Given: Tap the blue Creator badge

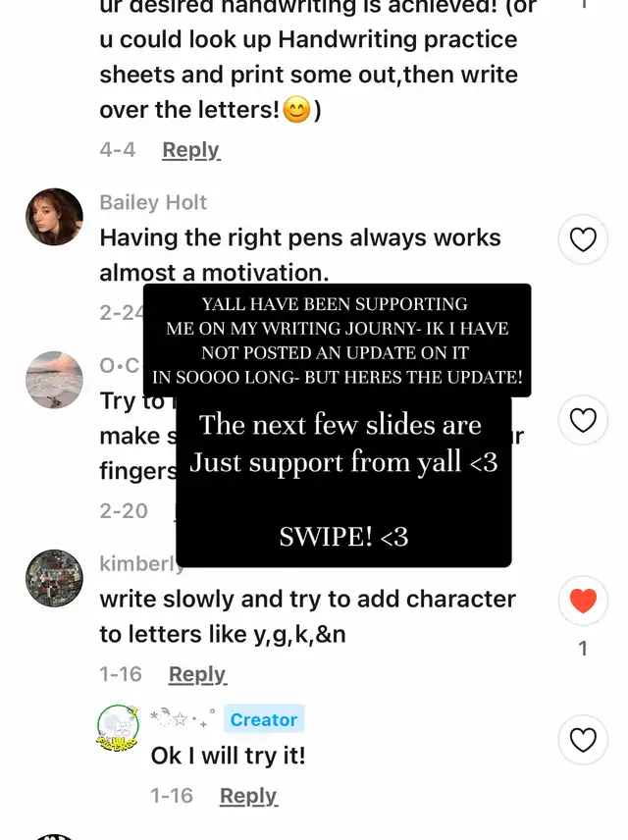Looking at the screenshot, I should (x=264, y=719).
